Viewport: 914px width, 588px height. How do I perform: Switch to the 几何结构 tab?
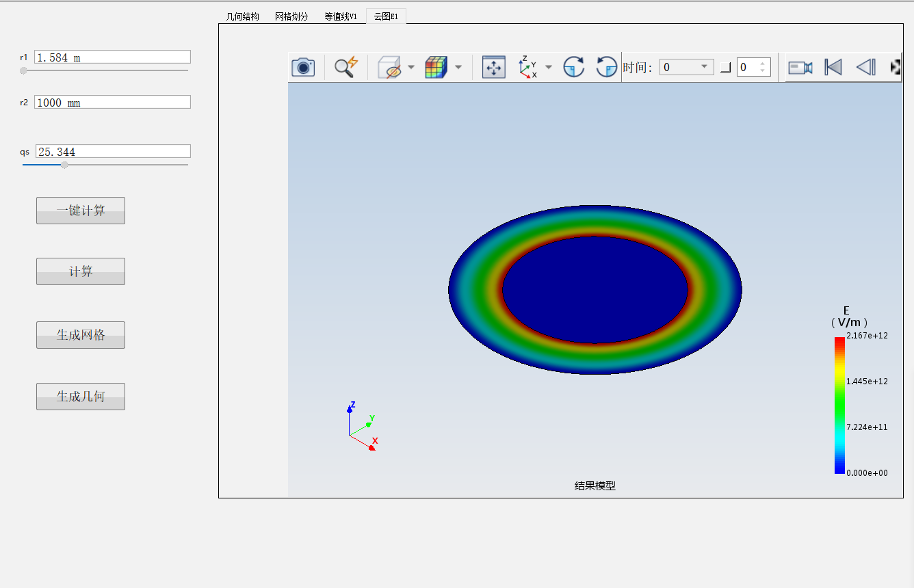click(x=243, y=16)
